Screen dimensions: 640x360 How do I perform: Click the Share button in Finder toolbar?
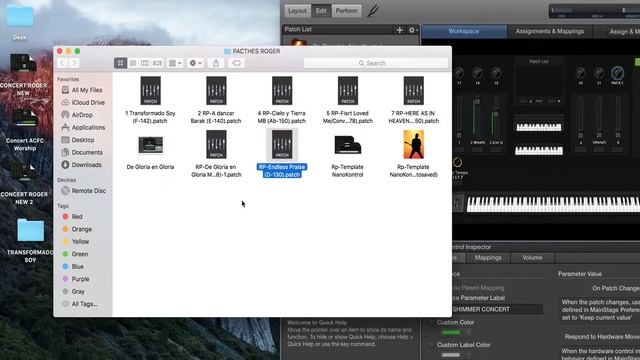pos(216,63)
